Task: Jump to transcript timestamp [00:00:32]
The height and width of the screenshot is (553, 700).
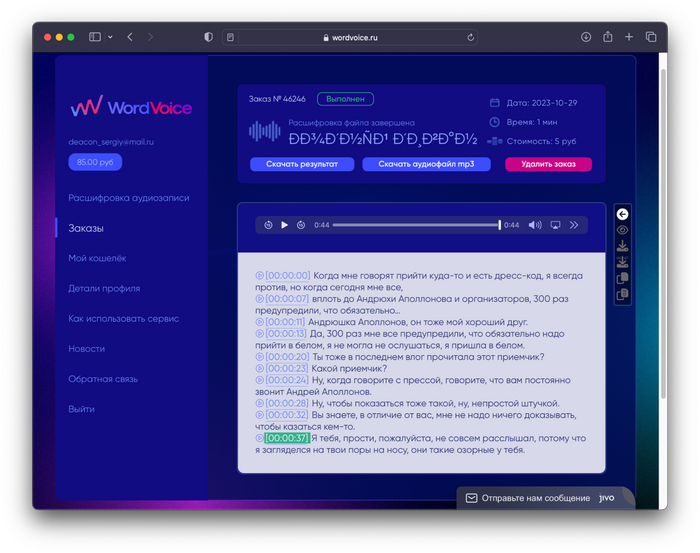Action: pyautogui.click(x=287, y=415)
